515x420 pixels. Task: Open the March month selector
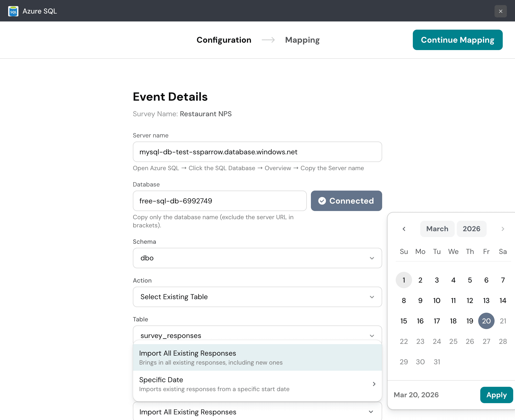click(437, 229)
